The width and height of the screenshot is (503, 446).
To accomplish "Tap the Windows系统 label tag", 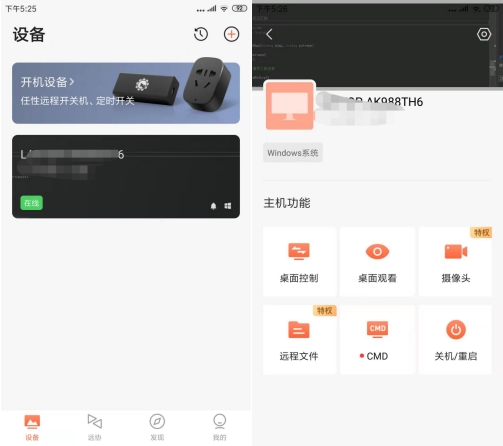I will [293, 153].
